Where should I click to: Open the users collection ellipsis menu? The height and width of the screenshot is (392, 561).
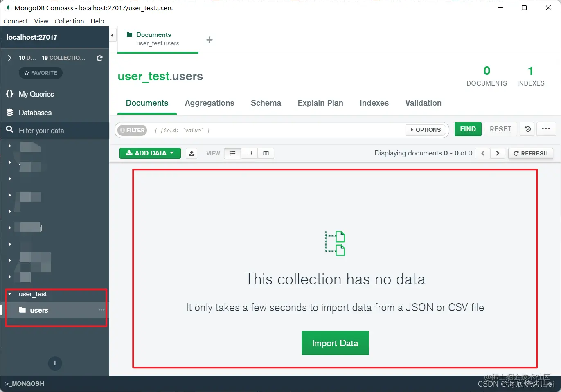pos(101,310)
